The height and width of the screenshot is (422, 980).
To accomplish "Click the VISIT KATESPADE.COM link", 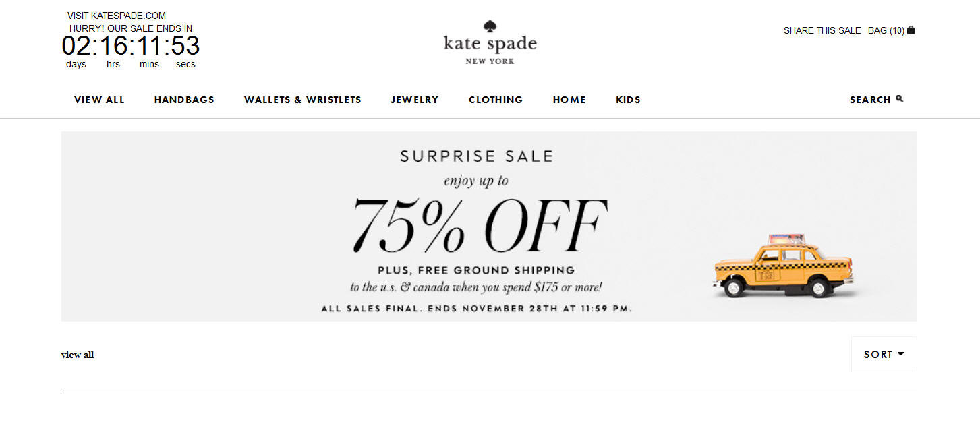I will tap(117, 16).
